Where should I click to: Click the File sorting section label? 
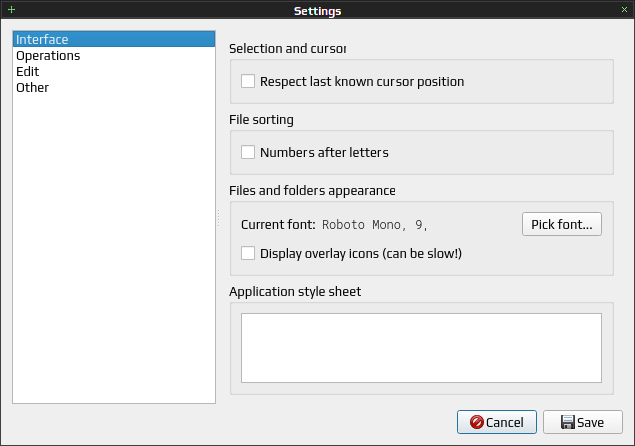coord(261,120)
